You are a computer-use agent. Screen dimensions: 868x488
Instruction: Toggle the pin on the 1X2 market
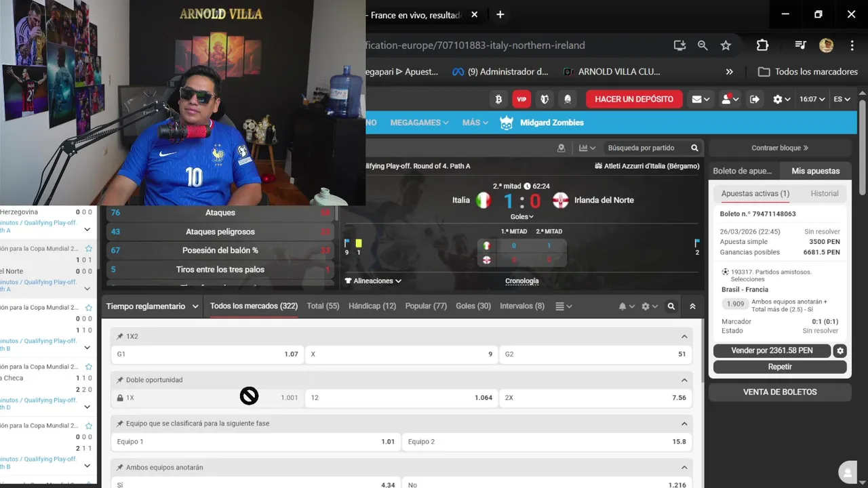click(120, 336)
